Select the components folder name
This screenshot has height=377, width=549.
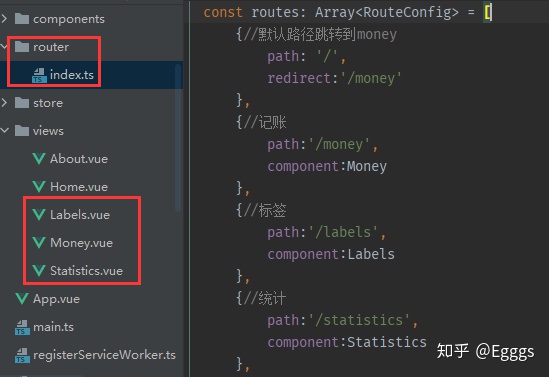tap(69, 19)
